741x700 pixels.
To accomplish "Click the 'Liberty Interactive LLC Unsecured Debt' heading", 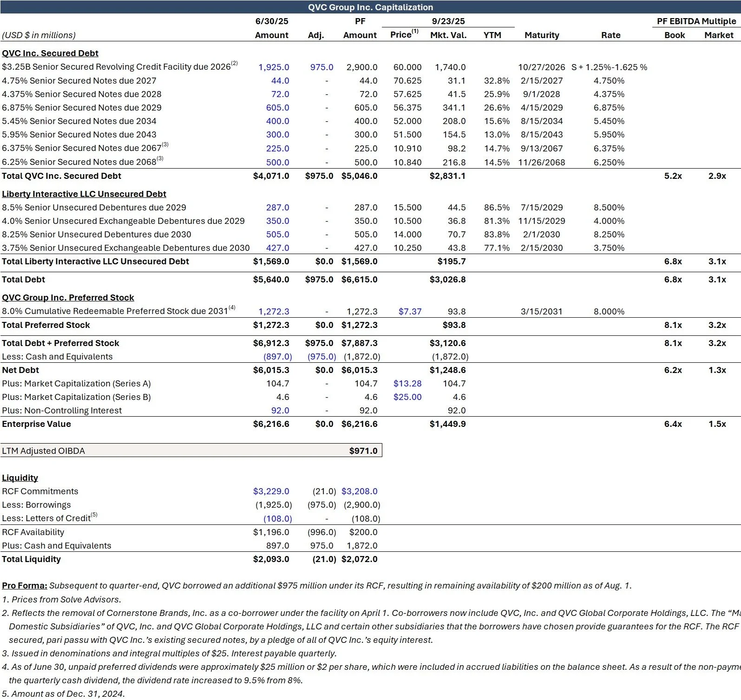I will [84, 194].
